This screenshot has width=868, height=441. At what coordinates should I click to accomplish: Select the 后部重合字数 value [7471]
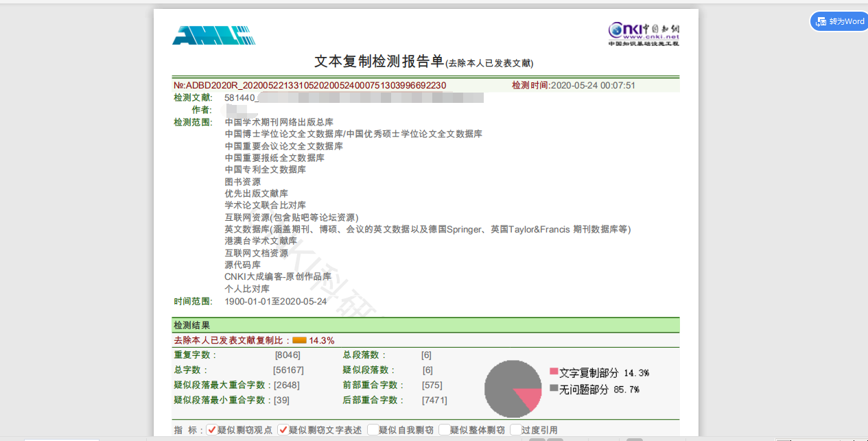tap(434, 400)
